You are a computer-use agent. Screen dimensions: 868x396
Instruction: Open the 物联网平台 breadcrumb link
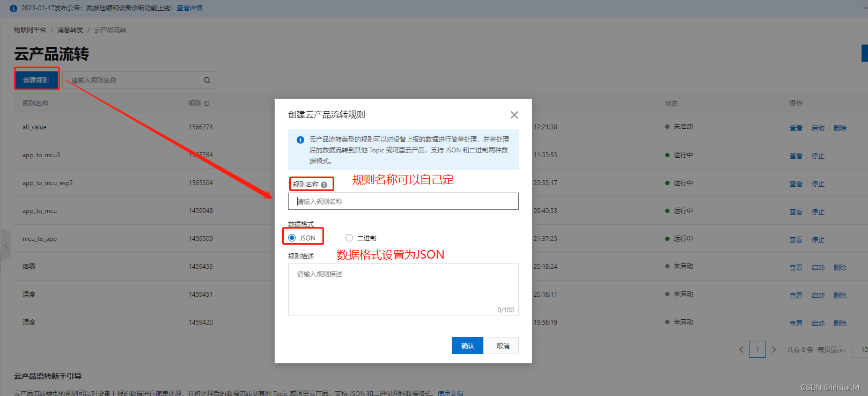point(30,30)
